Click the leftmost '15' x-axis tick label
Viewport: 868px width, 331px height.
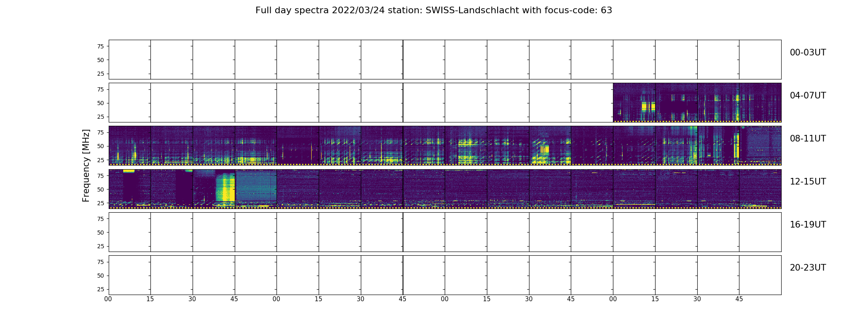pos(150,299)
